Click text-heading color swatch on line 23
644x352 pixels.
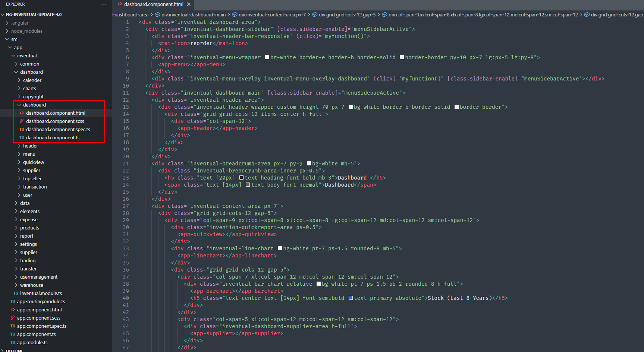[241, 178]
